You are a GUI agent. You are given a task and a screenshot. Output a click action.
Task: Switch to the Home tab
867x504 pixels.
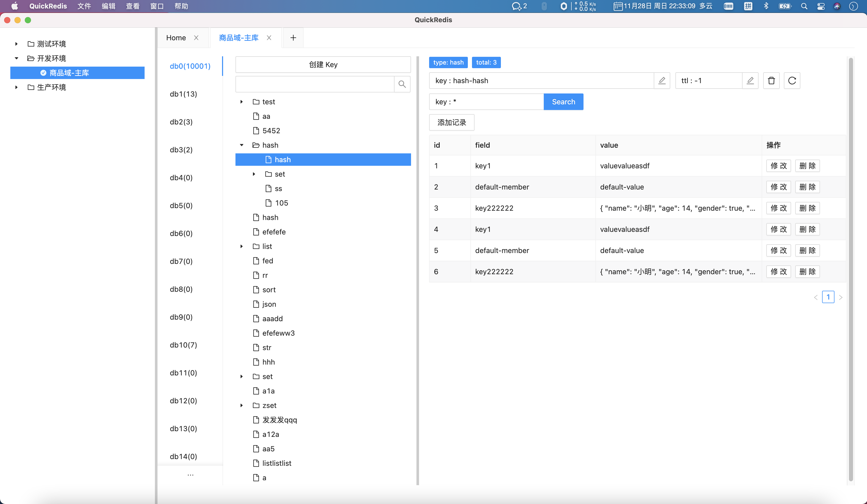(x=176, y=38)
